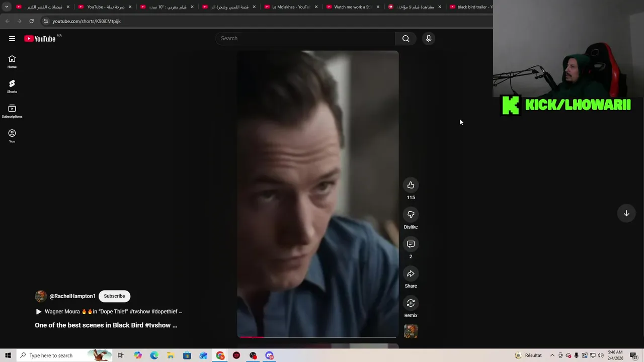
Task: Like this Short with thumbs up
Action: (411, 185)
